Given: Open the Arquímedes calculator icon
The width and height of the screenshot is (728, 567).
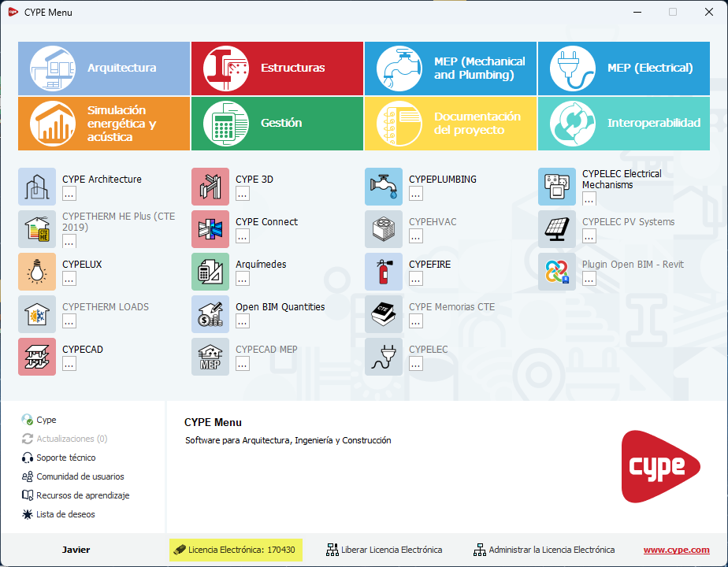Looking at the screenshot, I should click(210, 272).
